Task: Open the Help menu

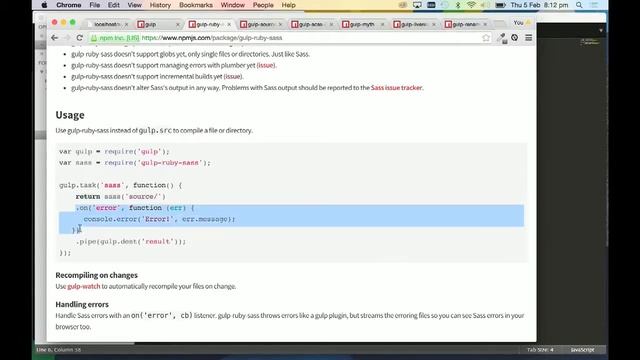Action: tap(289, 5)
